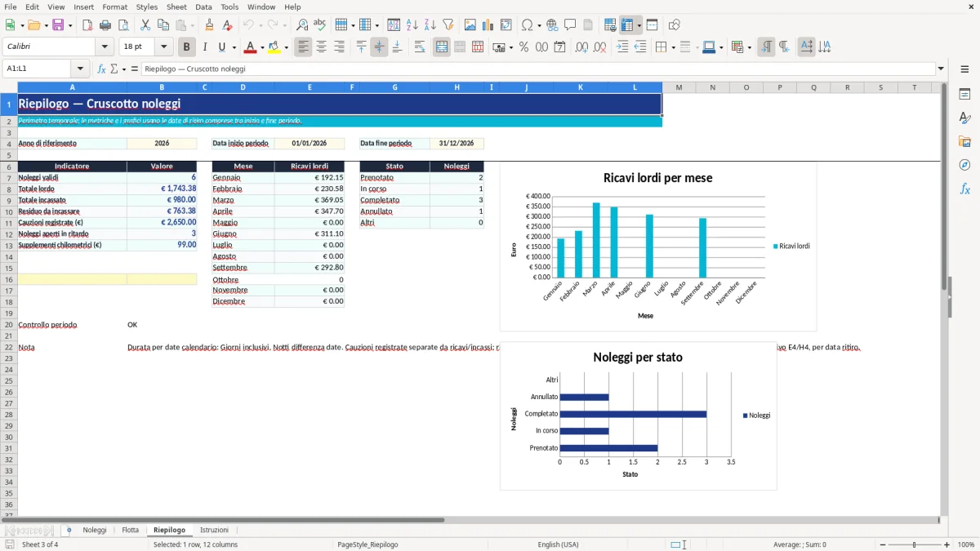
Task: Open font color dropdown arrow
Action: pos(261,47)
